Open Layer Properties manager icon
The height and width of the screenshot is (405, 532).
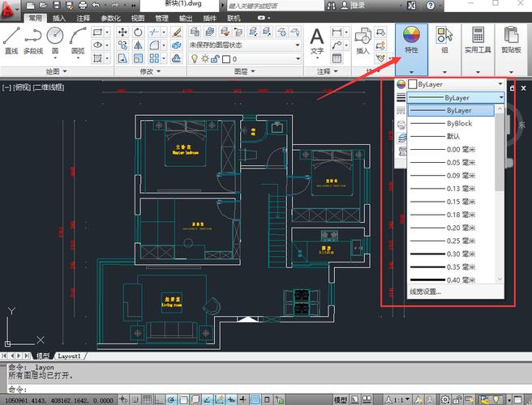pyautogui.click(x=195, y=32)
